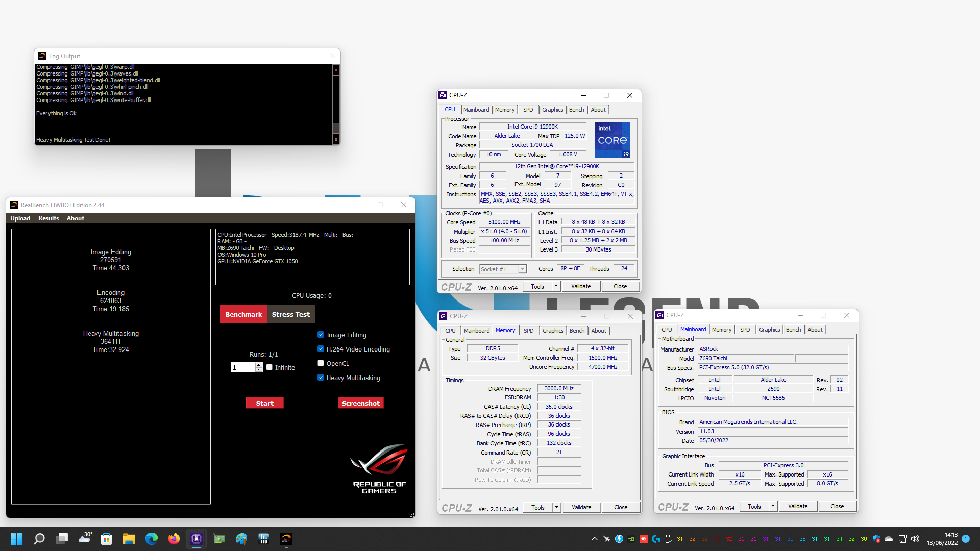Show hidden system tray icons

[x=595, y=539]
